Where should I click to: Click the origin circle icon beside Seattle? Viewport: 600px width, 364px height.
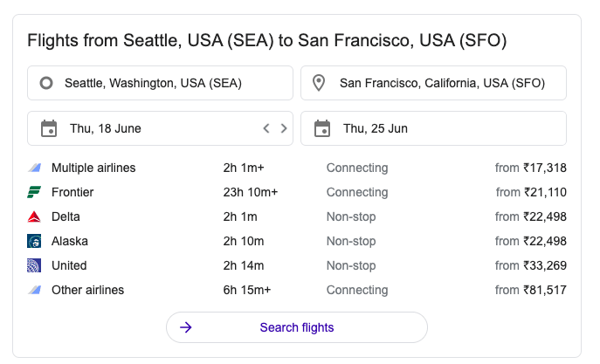46,83
